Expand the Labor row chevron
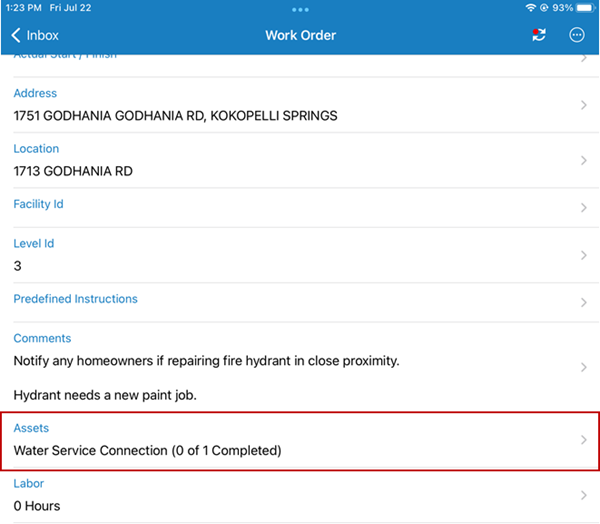The height and width of the screenshot is (524, 600). [583, 495]
